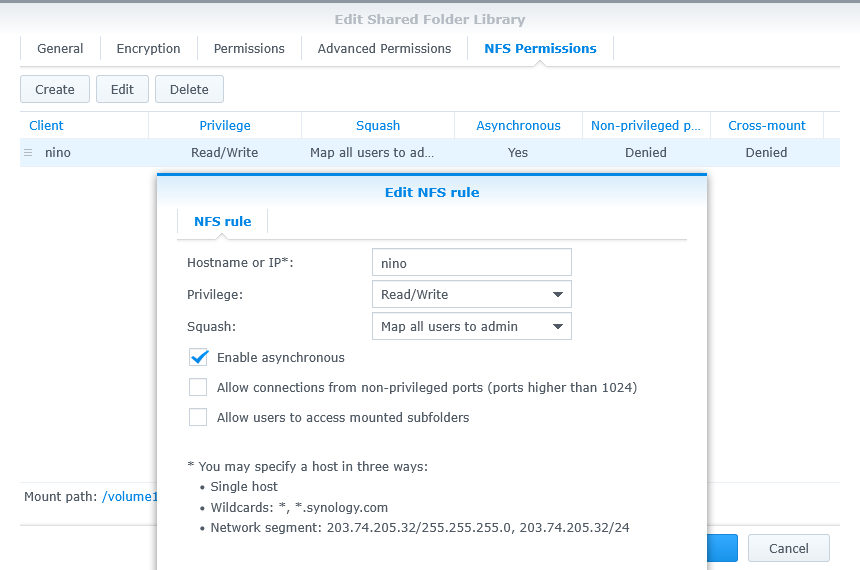Click the Read/Write cell in the nino row
Image resolution: width=860 pixels, height=570 pixels.
coord(224,153)
